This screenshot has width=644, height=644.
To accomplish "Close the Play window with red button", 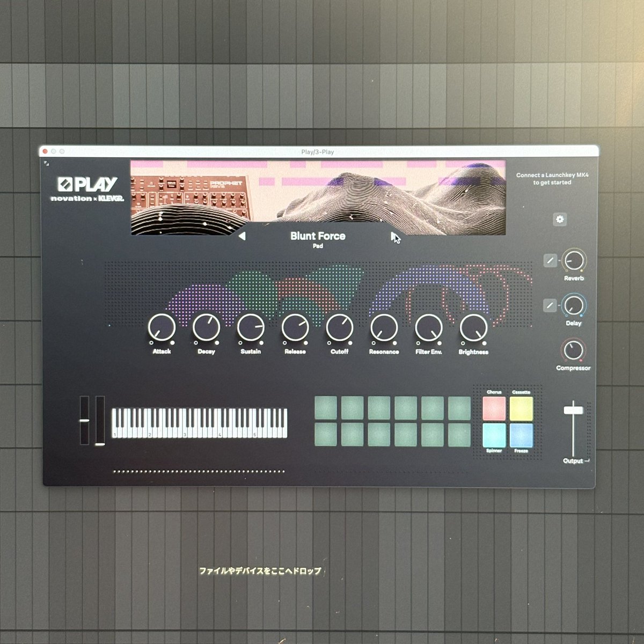I will [x=46, y=152].
